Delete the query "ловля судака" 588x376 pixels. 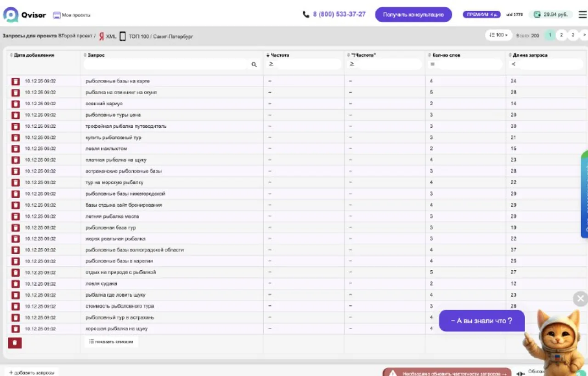point(16,284)
